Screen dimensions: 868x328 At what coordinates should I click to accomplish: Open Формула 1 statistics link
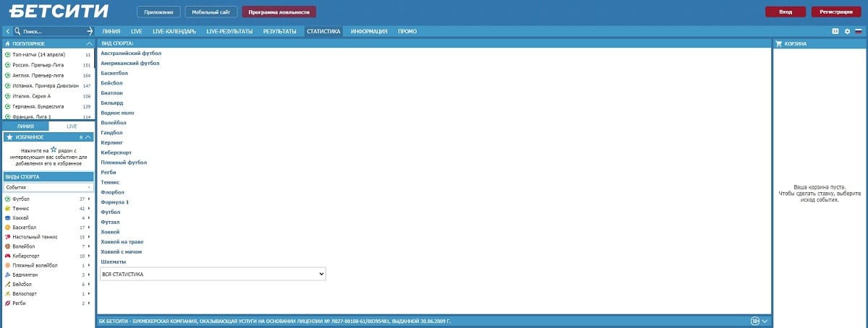click(x=115, y=202)
